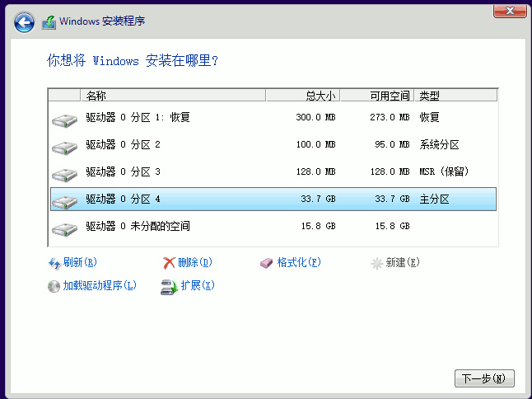Click the pink eraser format icon
The image size is (532, 399).
coord(266,263)
